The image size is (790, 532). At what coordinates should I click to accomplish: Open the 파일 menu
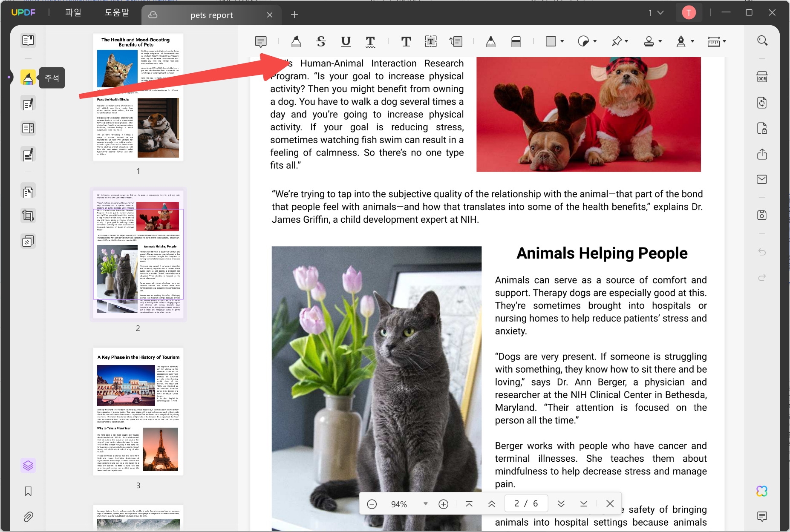click(x=73, y=13)
